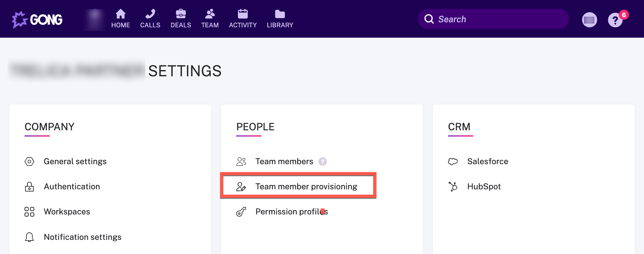Open the Library folder icon
Viewport: 644px width, 254px height.
(280, 14)
